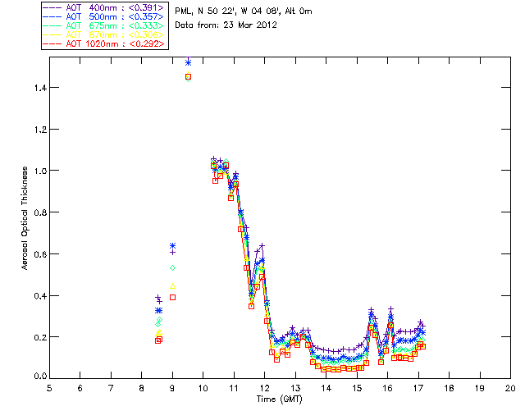Image resolution: width=525 pixels, height=420 pixels.
Task: Click the x-axis tick label 14
Action: [326, 388]
